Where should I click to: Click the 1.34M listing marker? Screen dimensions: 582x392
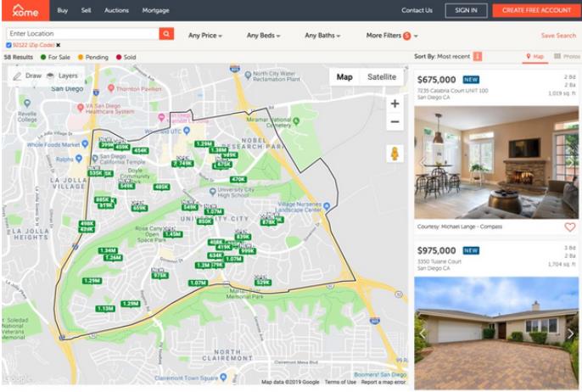tap(108, 250)
